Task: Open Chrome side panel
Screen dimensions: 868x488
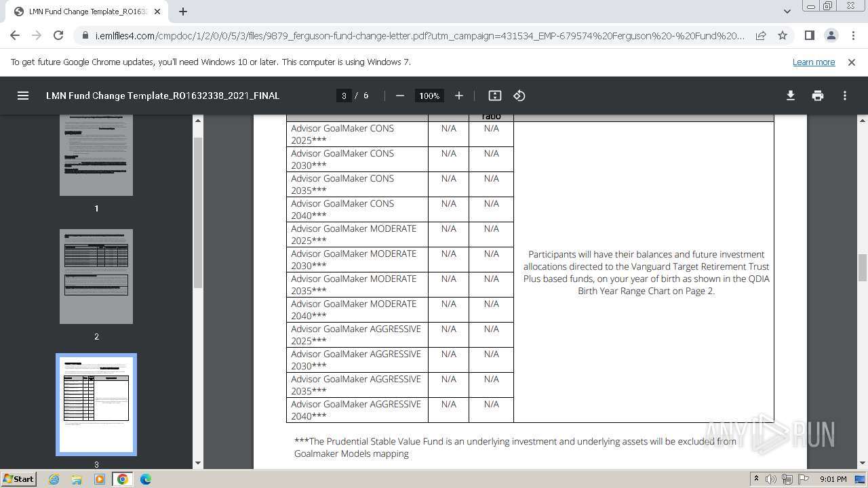Action: pos(810,35)
